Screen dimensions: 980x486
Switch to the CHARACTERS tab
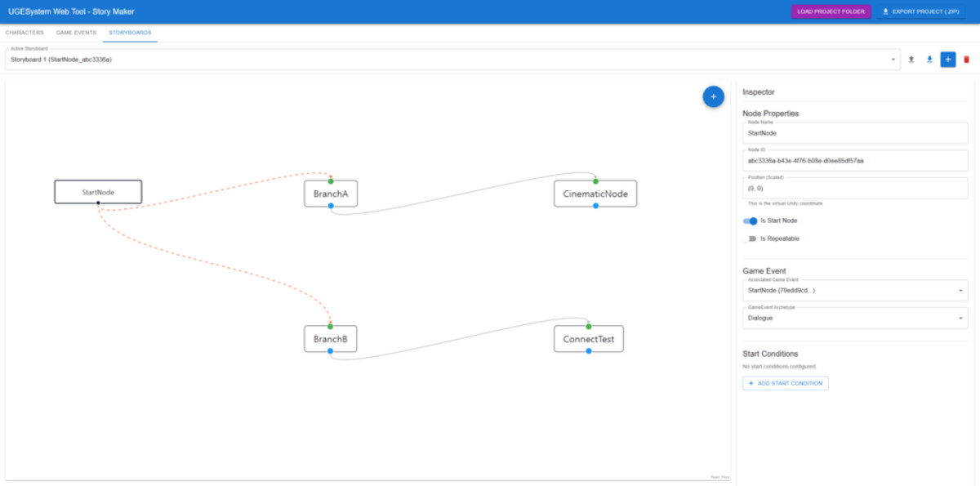(x=24, y=33)
